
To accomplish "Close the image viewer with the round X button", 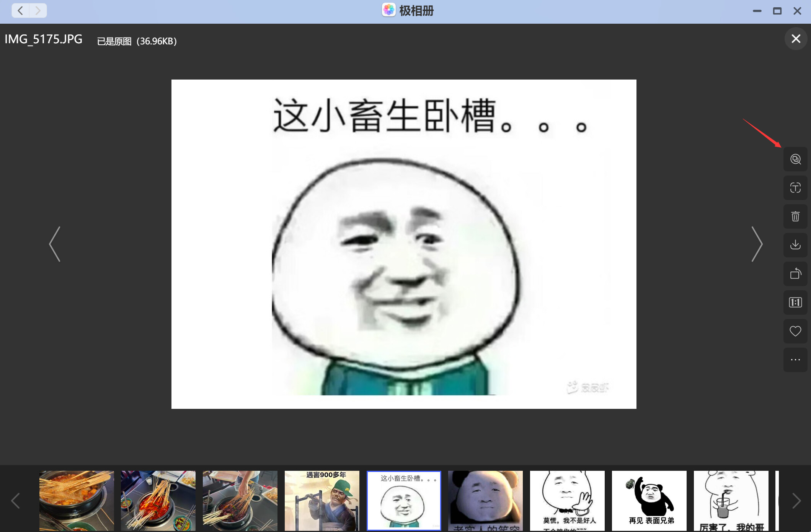I will point(796,39).
